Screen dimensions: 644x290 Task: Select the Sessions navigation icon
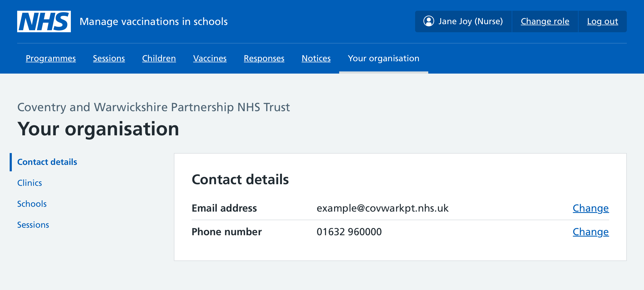109,58
